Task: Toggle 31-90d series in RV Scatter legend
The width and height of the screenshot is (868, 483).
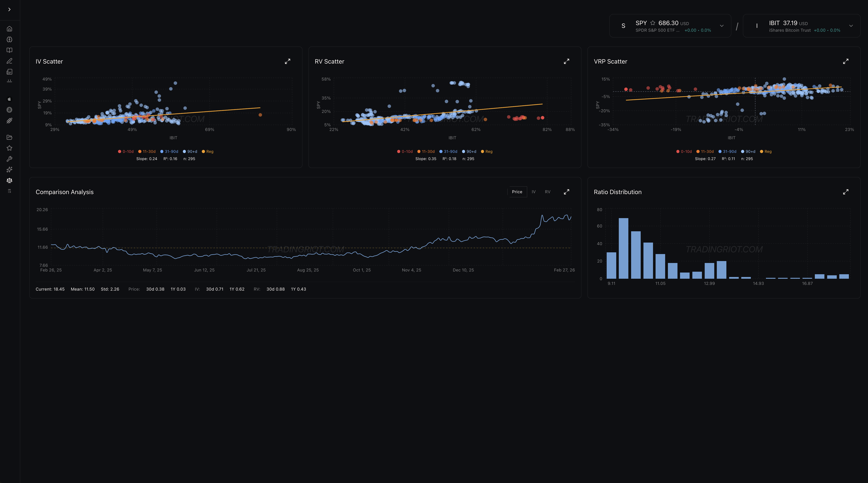Action: (x=448, y=152)
